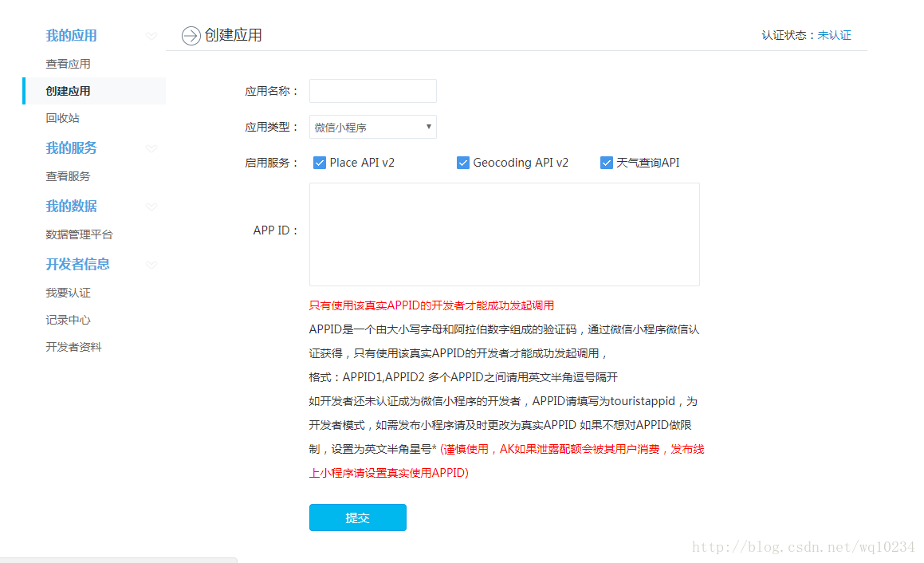The height and width of the screenshot is (563, 924).
Task: Collapse the 我的数据 section chevron
Action: click(x=151, y=207)
